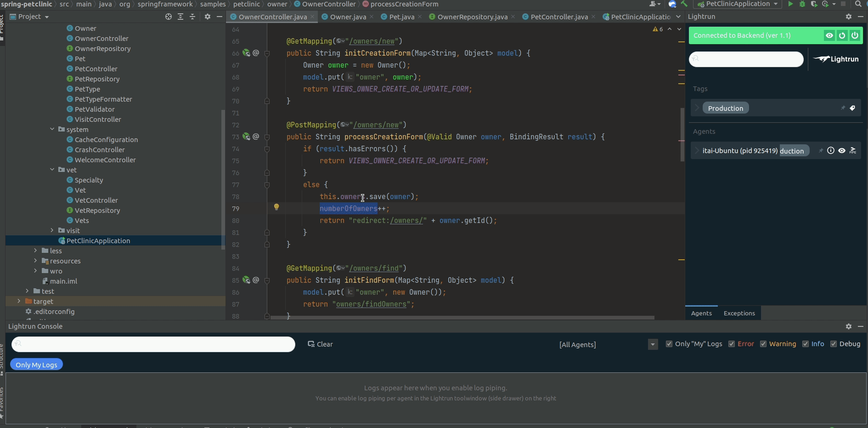
Task: Expand the Production tag entry
Action: [697, 108]
